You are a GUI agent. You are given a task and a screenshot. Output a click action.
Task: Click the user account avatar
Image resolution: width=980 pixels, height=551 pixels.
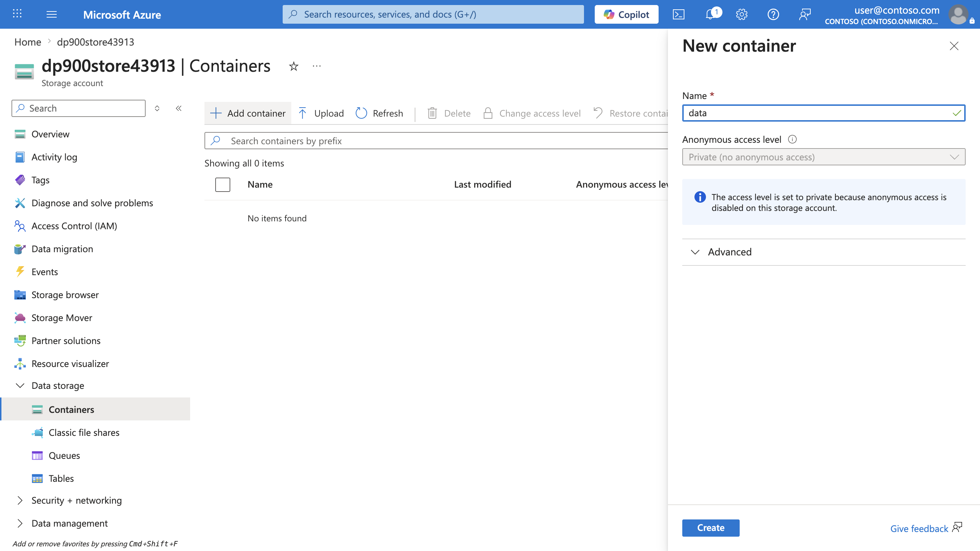tap(958, 14)
